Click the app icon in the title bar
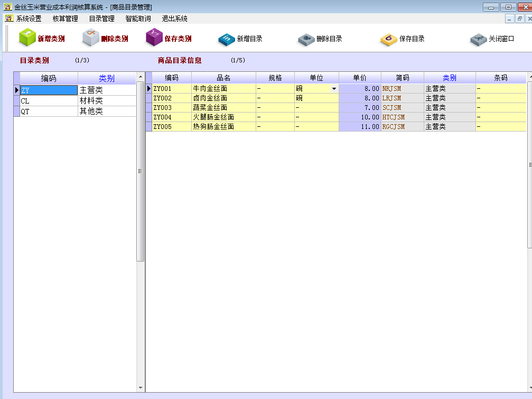Viewport: 532px width, 399px height. [x=7, y=7]
